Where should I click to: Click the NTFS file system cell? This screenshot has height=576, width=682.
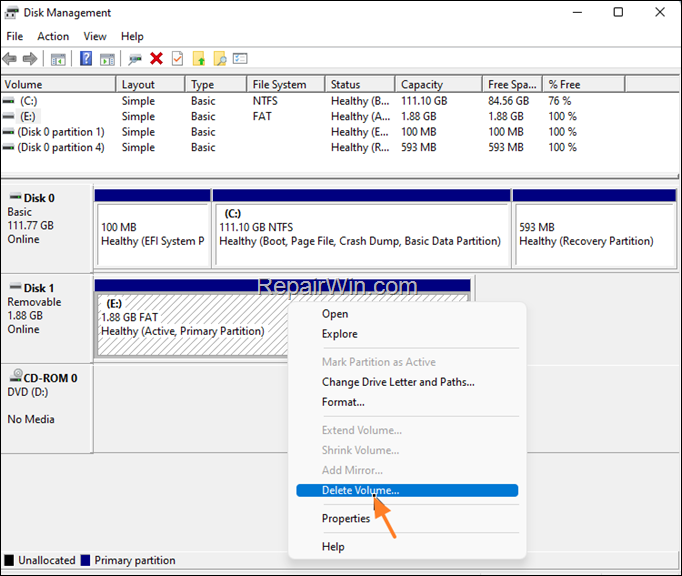(x=265, y=101)
